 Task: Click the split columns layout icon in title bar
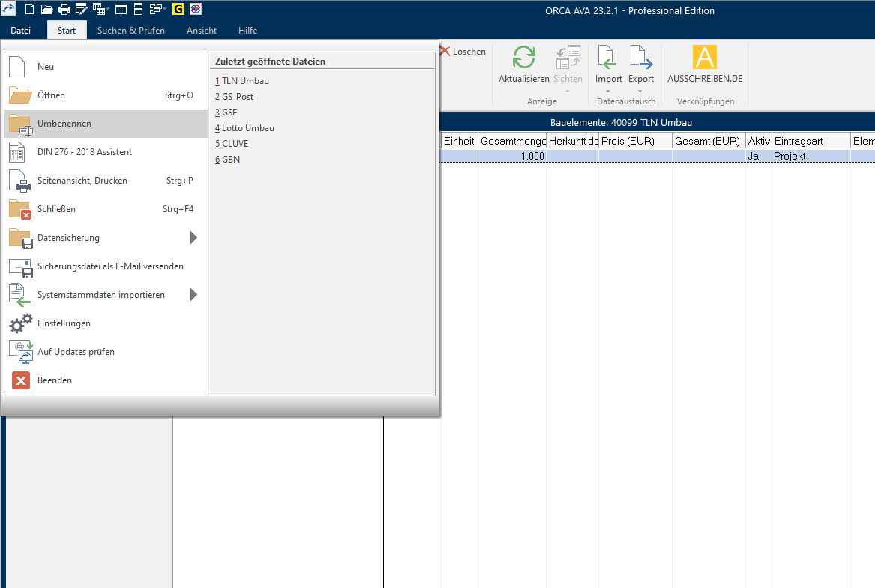tap(121, 10)
